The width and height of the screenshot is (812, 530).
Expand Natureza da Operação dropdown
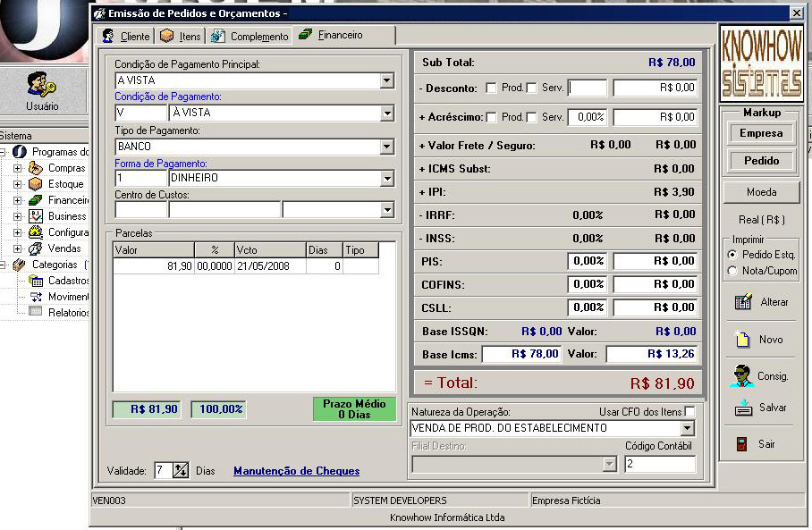pos(687,428)
